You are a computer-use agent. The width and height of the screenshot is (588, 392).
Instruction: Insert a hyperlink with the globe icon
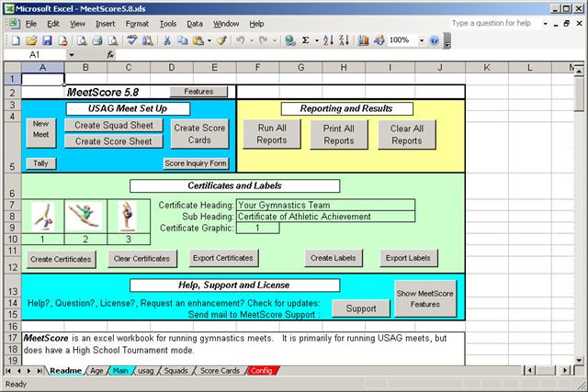(x=289, y=40)
